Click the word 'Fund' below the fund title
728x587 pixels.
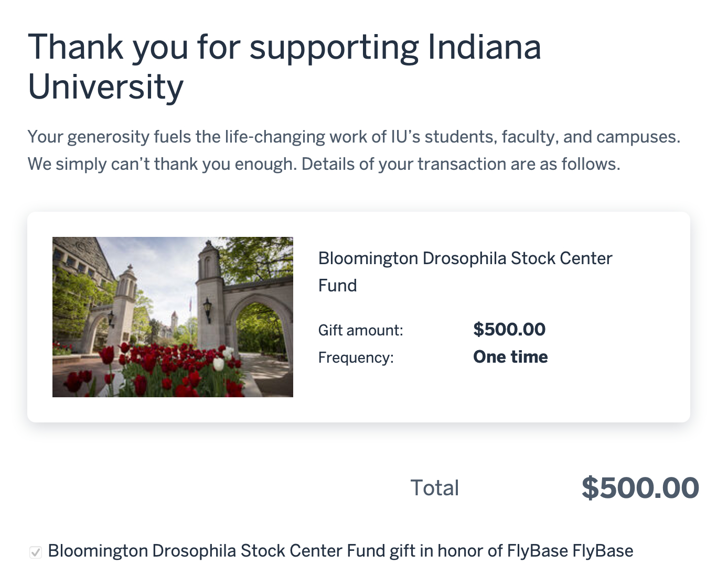coord(337,286)
